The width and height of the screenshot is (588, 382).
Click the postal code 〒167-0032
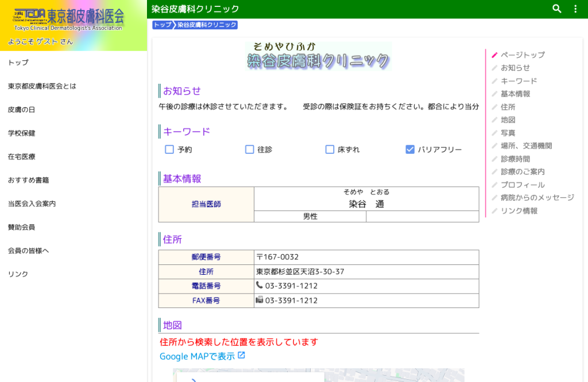pos(277,257)
